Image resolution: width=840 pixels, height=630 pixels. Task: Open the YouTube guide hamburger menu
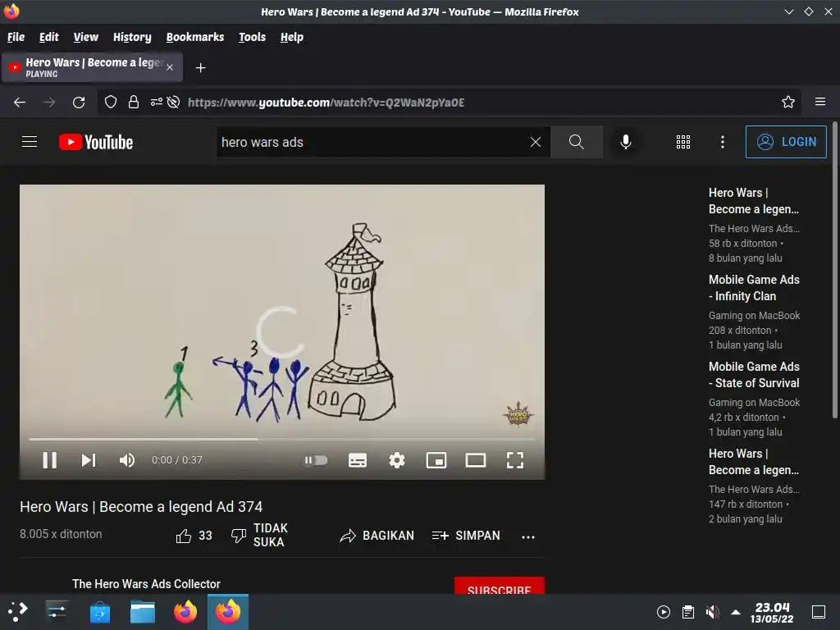[30, 142]
